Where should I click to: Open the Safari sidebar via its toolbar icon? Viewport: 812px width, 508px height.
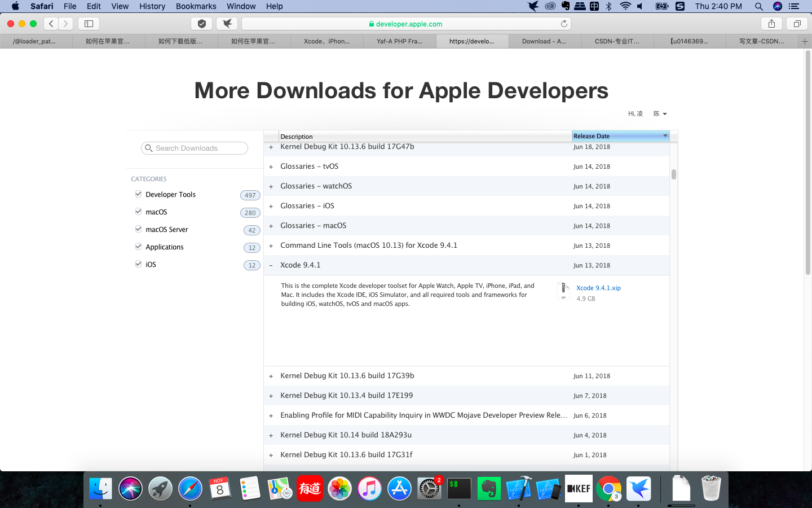[89, 24]
